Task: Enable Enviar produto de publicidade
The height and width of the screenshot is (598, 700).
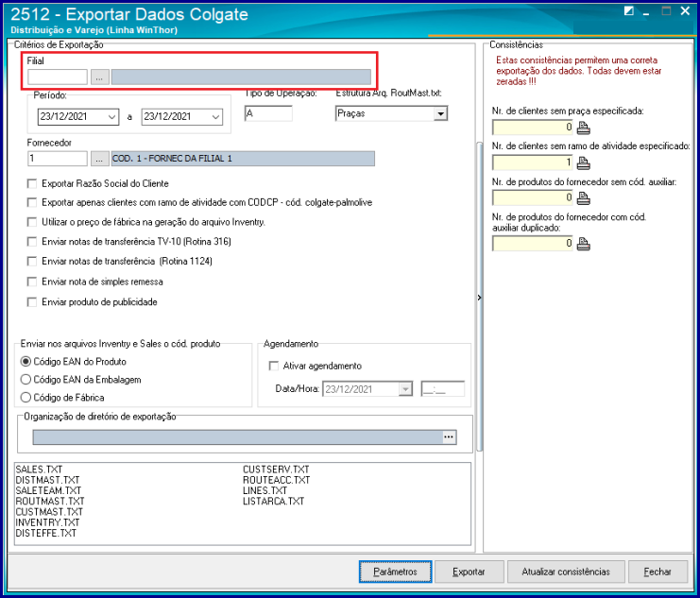Action: [x=32, y=302]
